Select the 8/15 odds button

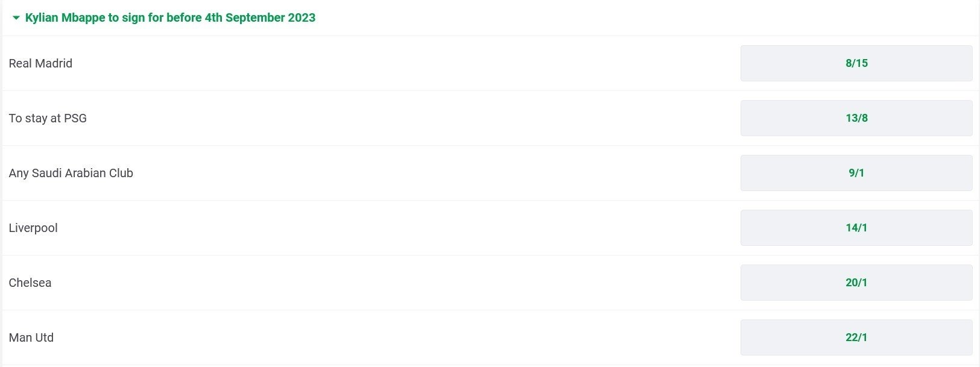[x=856, y=63]
